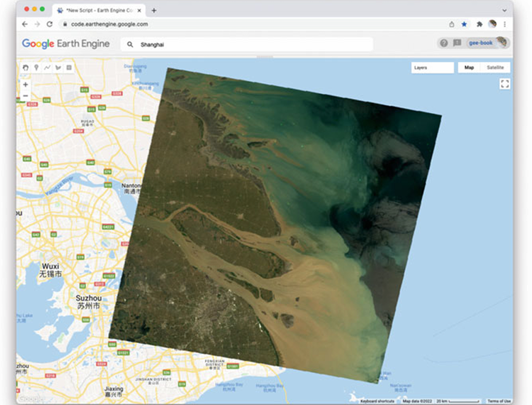Share this page via the share icon
The height and width of the screenshot is (405, 532).
451,24
